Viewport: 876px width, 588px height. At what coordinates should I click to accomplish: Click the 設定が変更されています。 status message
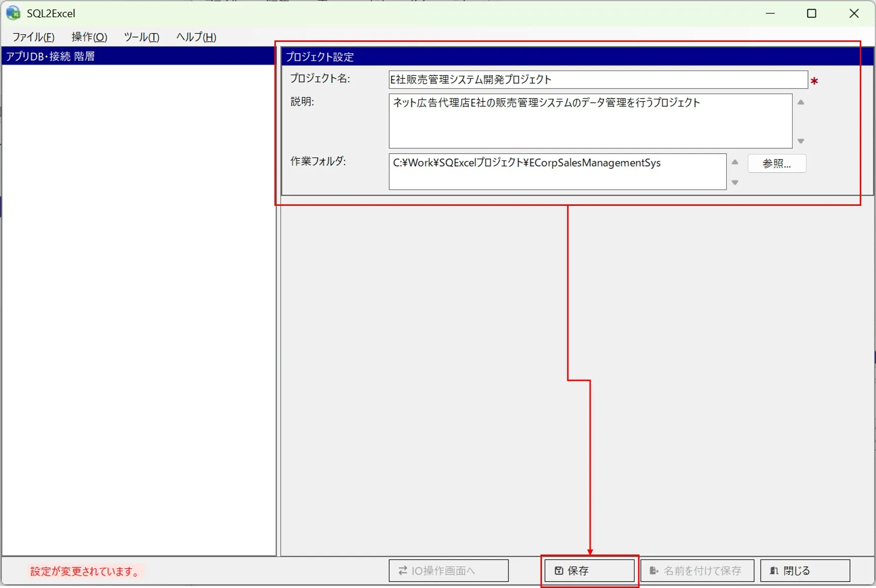(86, 571)
